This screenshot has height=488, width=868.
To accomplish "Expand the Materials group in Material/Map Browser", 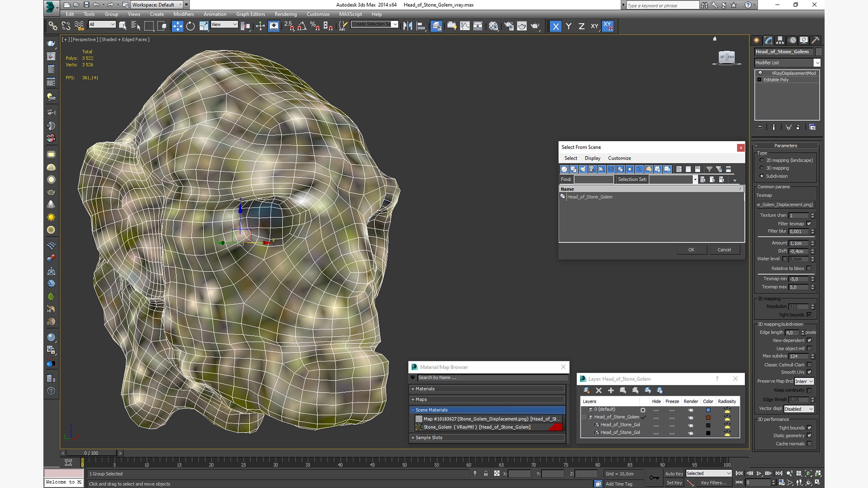I will coord(488,389).
